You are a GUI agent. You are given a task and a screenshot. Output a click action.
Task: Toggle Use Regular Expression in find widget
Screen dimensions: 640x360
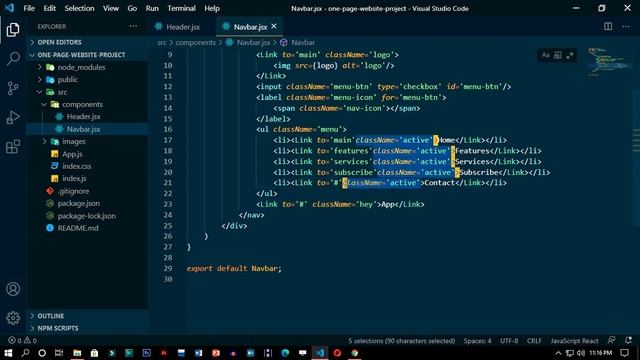570,55
